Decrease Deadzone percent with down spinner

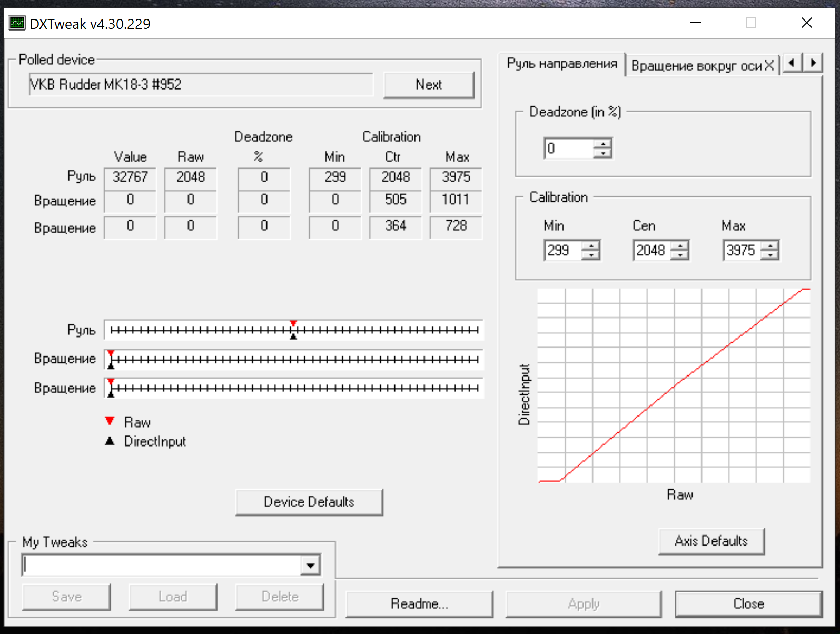[x=602, y=153]
